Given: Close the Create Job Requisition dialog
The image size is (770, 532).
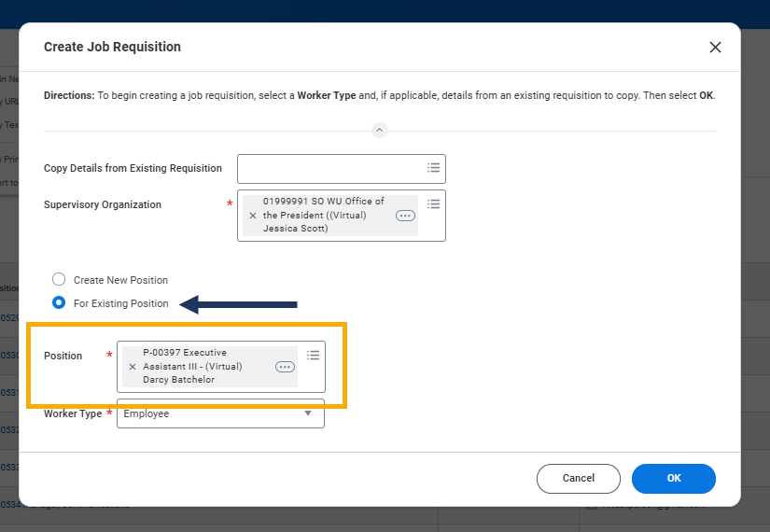Looking at the screenshot, I should (715, 48).
